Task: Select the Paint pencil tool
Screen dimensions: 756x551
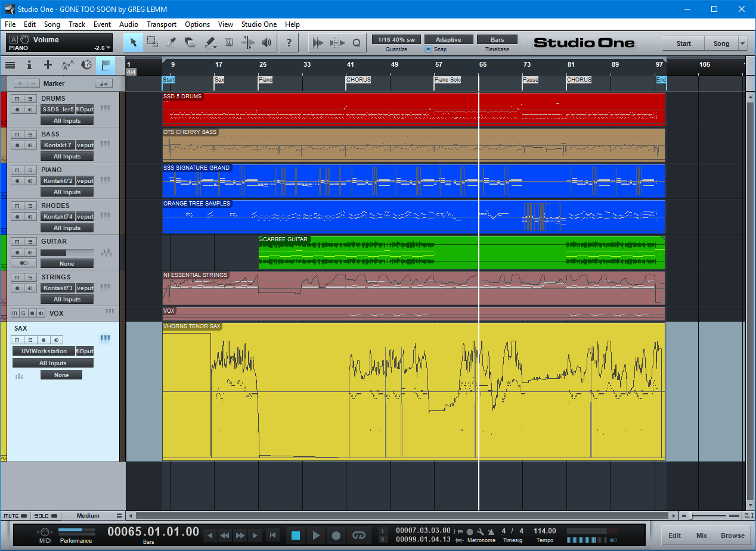Action: point(210,42)
